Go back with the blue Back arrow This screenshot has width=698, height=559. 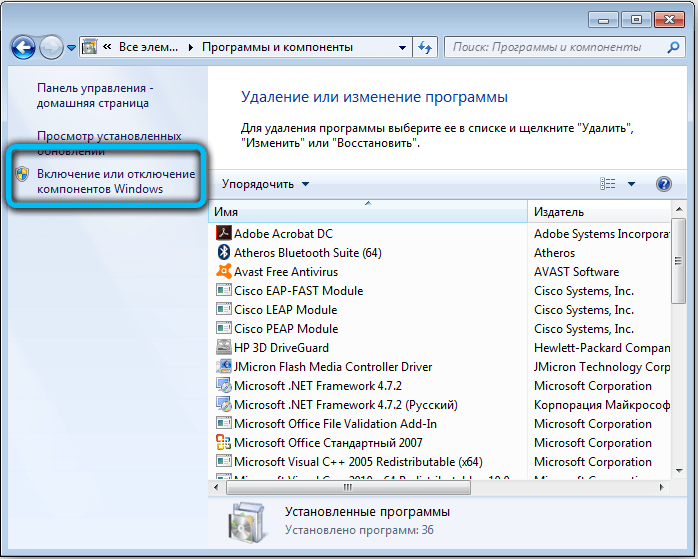23,47
